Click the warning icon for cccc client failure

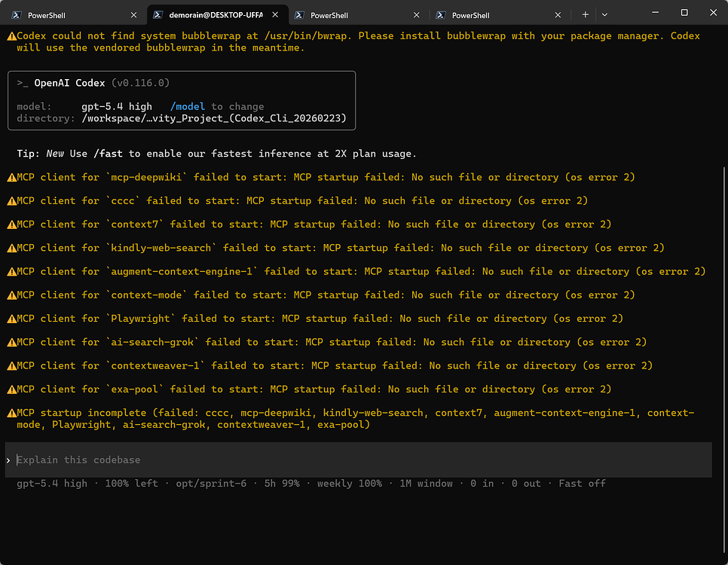pos(11,201)
